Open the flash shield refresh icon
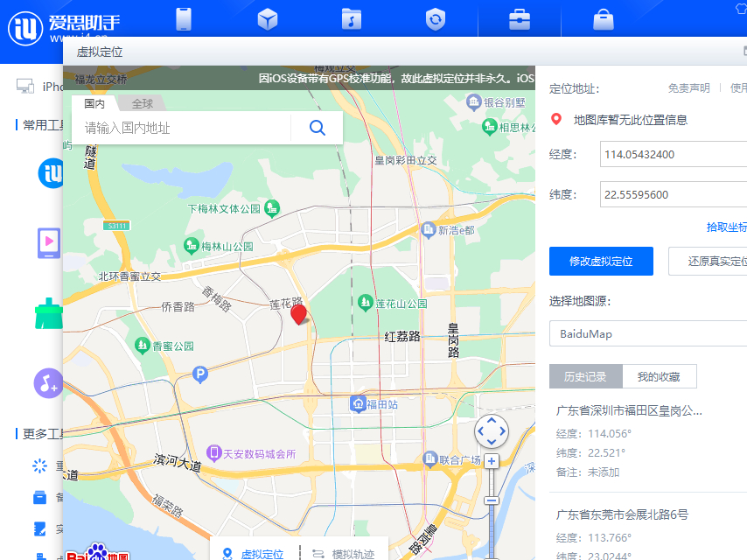This screenshot has height=560, width=747. tap(436, 19)
